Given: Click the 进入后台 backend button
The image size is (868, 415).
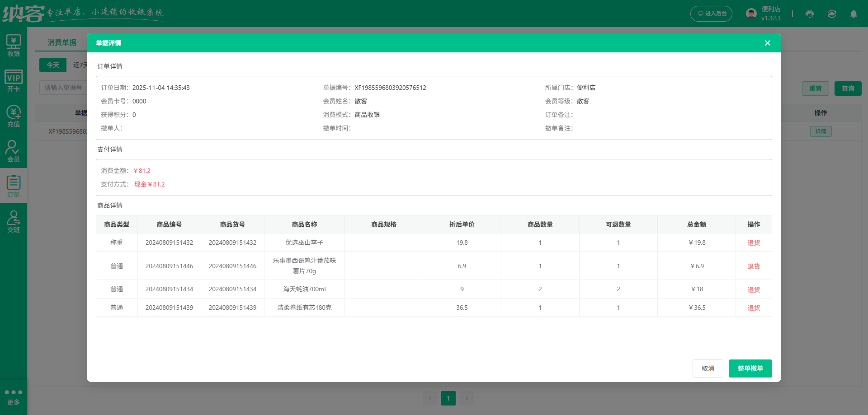Looking at the screenshot, I should [x=711, y=14].
